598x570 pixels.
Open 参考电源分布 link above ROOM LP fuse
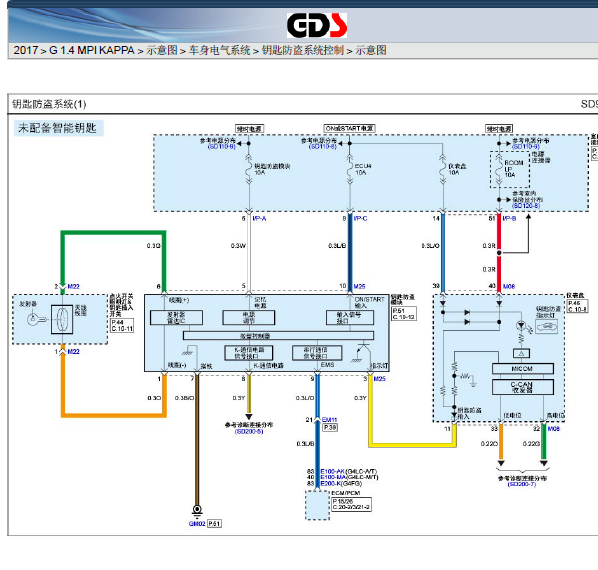[530, 141]
